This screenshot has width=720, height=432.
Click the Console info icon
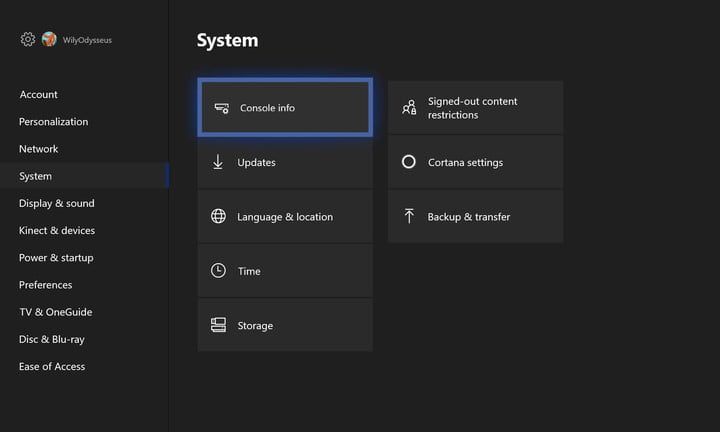(x=222, y=108)
